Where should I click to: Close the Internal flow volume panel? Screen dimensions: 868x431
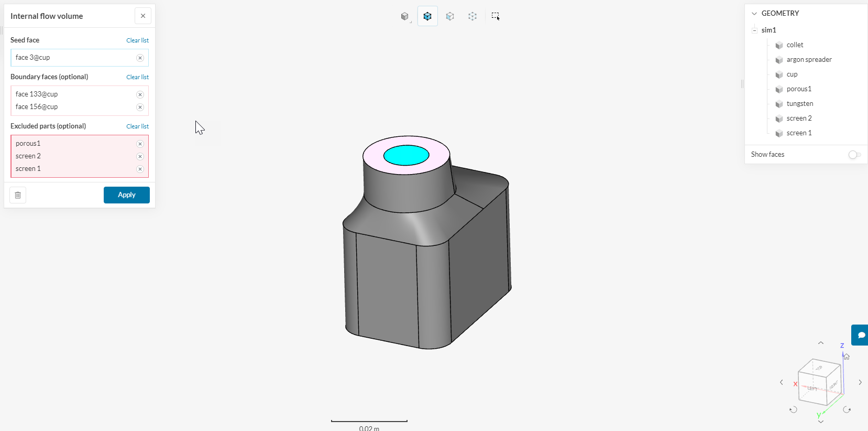pyautogui.click(x=143, y=16)
